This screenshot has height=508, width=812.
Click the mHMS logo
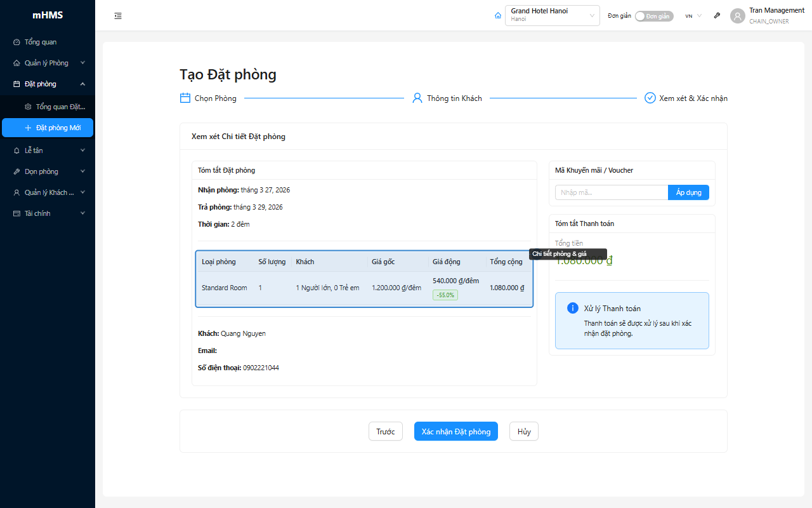pos(48,15)
